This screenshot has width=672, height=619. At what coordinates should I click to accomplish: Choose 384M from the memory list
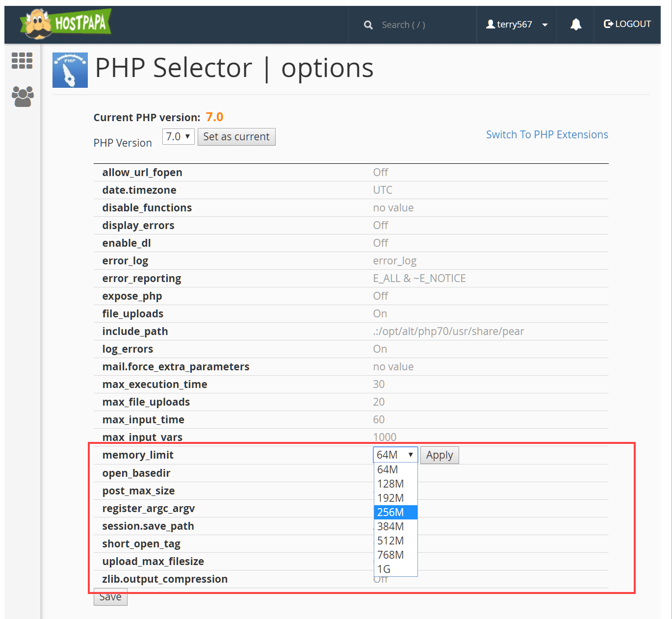(395, 526)
